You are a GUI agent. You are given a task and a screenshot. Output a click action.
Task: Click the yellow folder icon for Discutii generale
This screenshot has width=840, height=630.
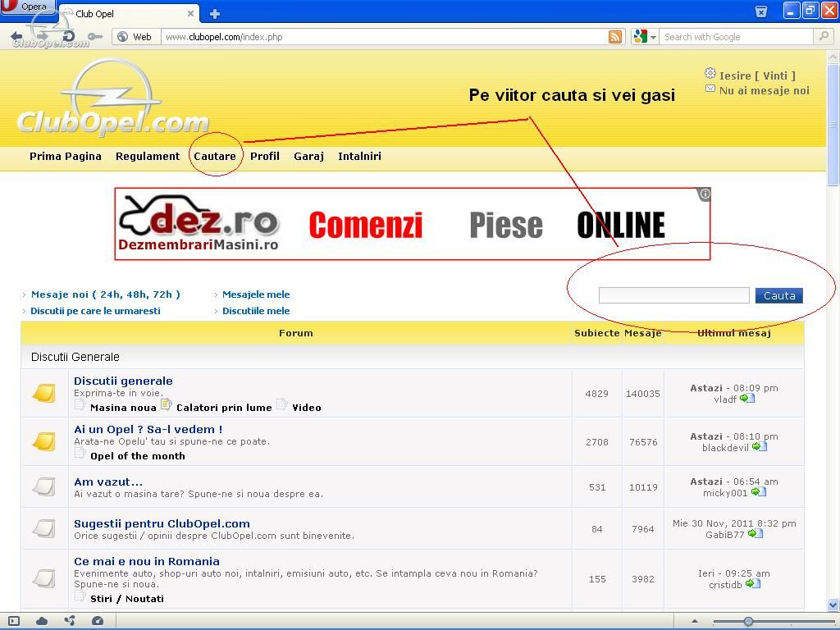[44, 393]
